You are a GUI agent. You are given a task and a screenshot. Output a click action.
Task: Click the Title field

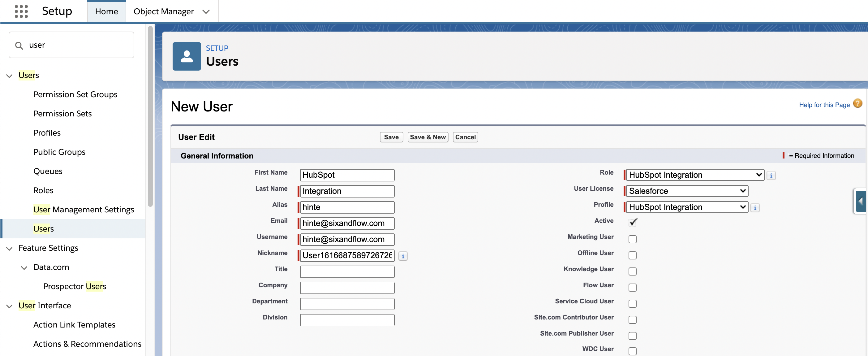(x=347, y=272)
